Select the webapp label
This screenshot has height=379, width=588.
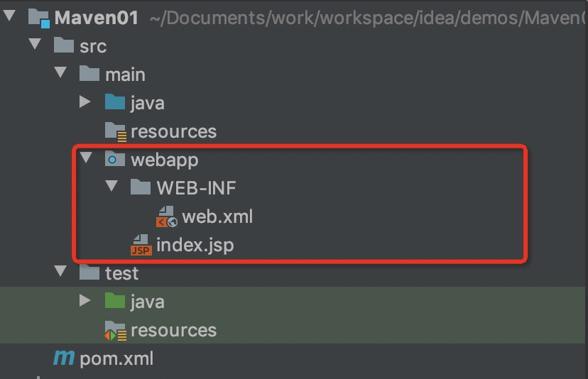pos(164,160)
